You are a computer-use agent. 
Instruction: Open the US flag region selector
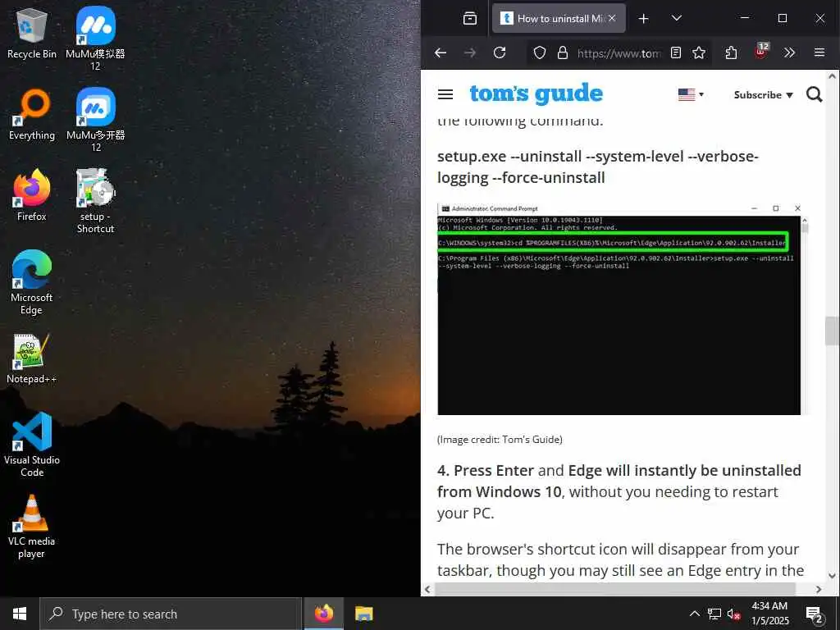coord(691,95)
